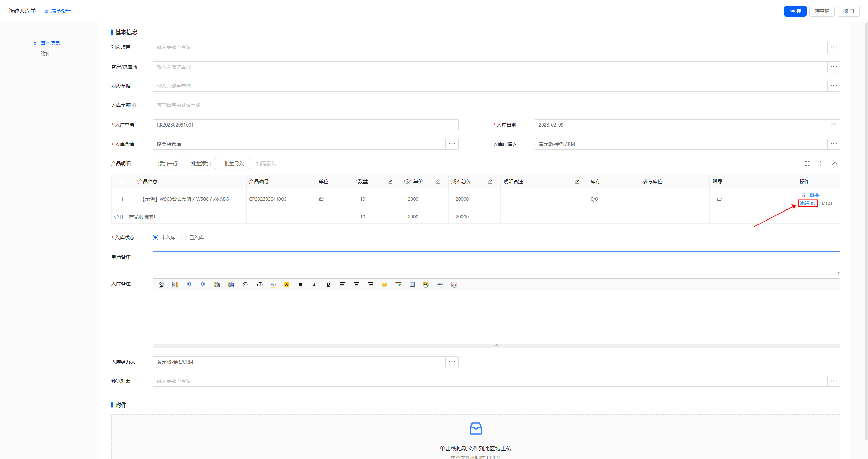Click the 取消 cancel button

pos(849,11)
